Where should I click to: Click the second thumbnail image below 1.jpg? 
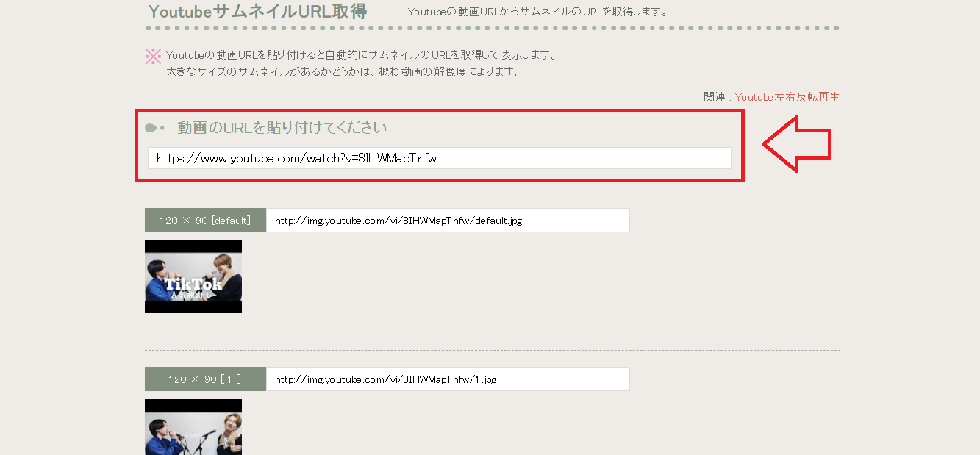(193, 427)
